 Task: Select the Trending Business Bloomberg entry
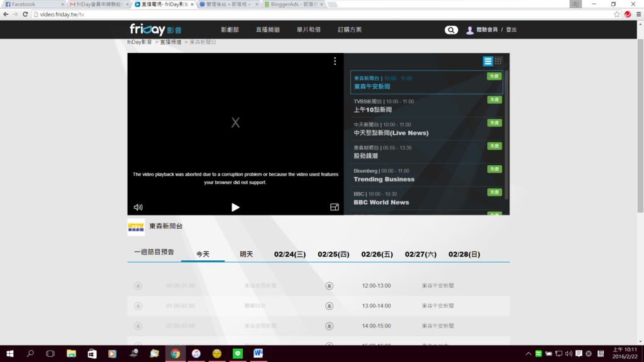tap(426, 175)
